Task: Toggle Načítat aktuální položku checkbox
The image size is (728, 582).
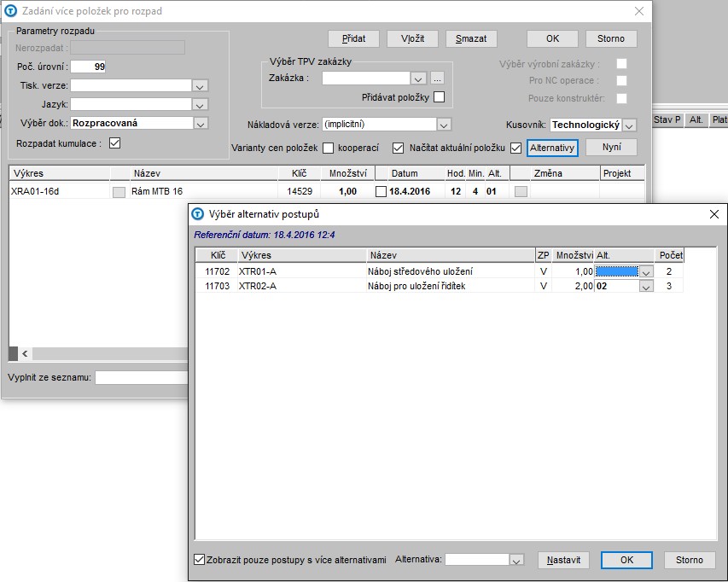Action: pyautogui.click(x=515, y=148)
